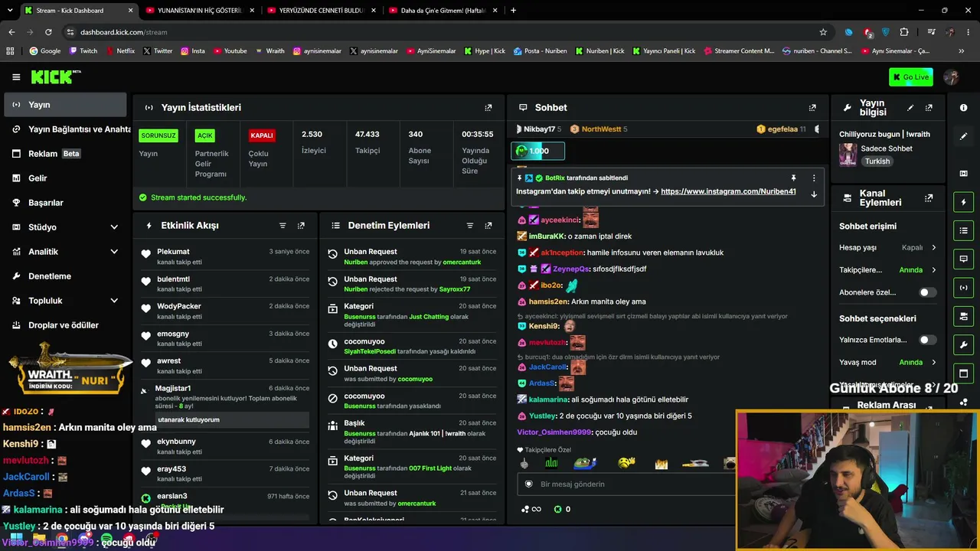The height and width of the screenshot is (551, 980).
Task: Expand the Analitik sidebar section
Action: point(114,252)
